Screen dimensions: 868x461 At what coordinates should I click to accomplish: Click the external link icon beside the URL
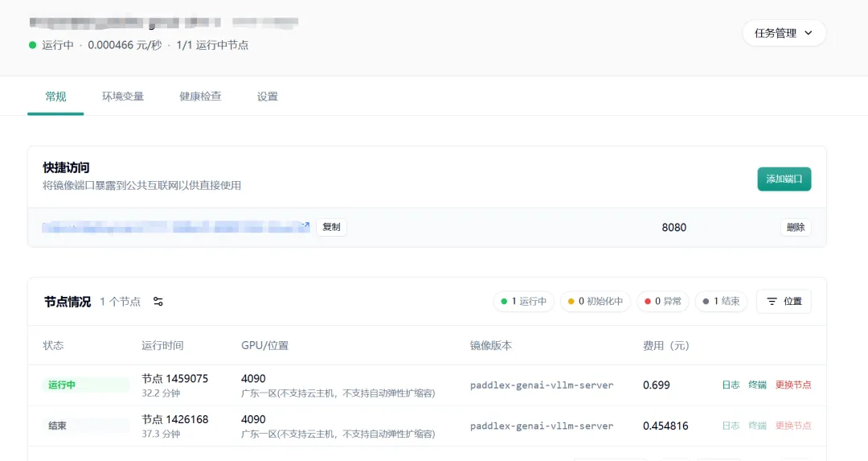(305, 226)
